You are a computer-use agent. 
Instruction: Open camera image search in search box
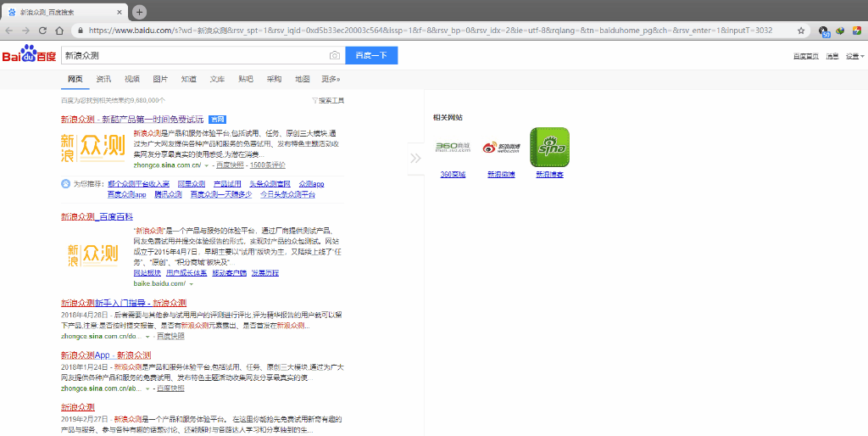click(334, 55)
